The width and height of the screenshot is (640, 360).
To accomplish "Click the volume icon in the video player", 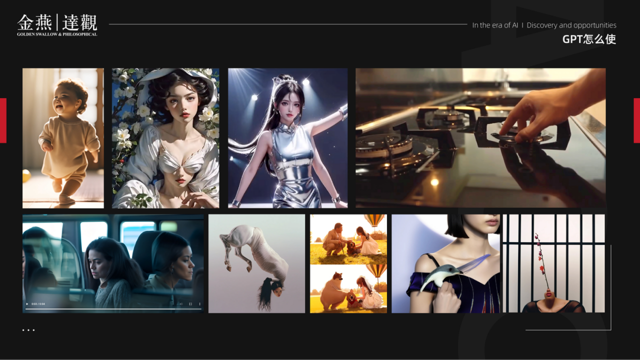I will click(181, 304).
